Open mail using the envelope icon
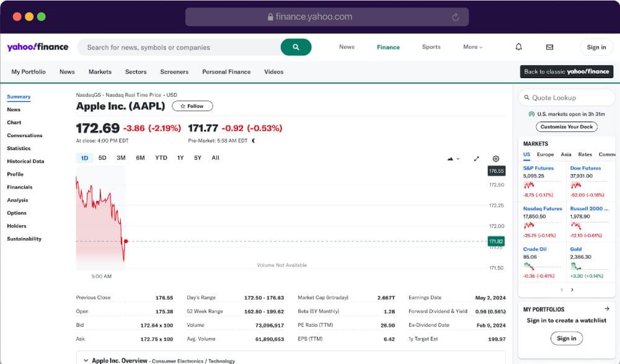The image size is (620, 364). (548, 47)
